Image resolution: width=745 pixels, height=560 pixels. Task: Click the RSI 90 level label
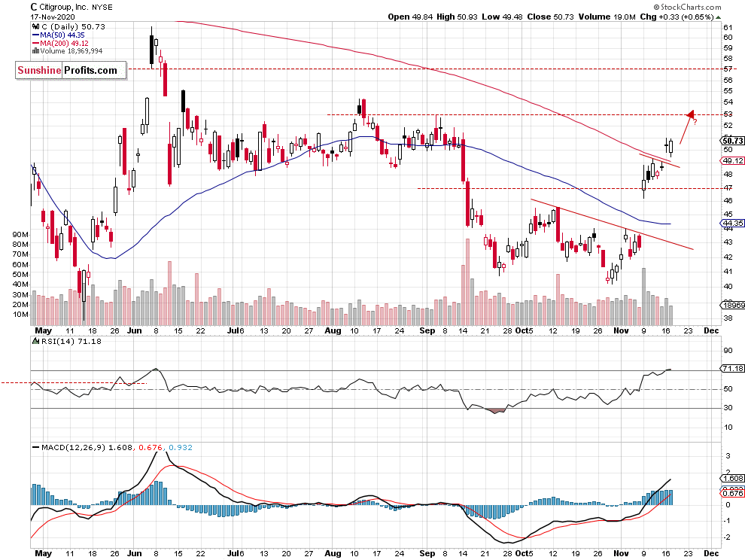[728, 351]
